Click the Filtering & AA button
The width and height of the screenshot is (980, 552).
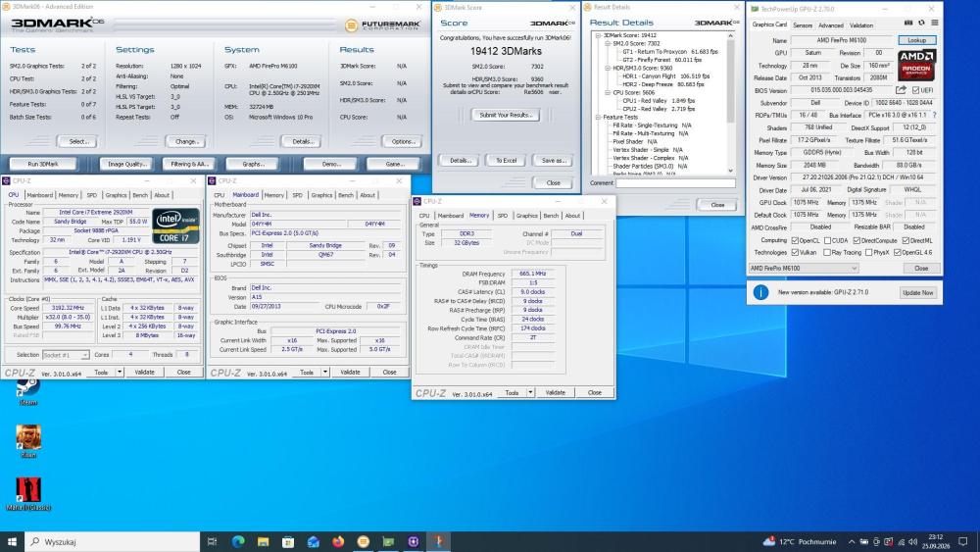189,164
